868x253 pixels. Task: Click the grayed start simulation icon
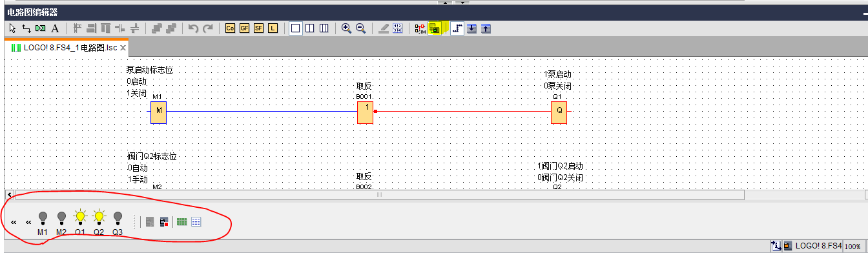pos(150,222)
